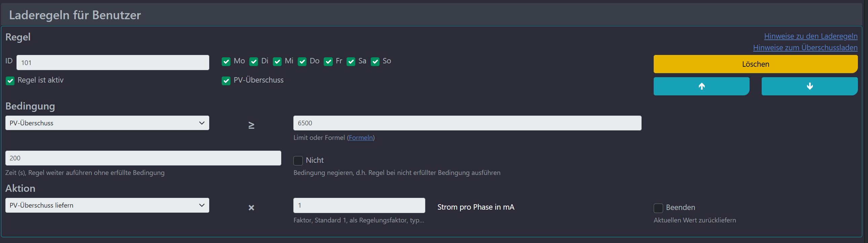The height and width of the screenshot is (243, 868).
Task: Open the Bedingung PV-Überschuss dropdown
Action: click(107, 123)
